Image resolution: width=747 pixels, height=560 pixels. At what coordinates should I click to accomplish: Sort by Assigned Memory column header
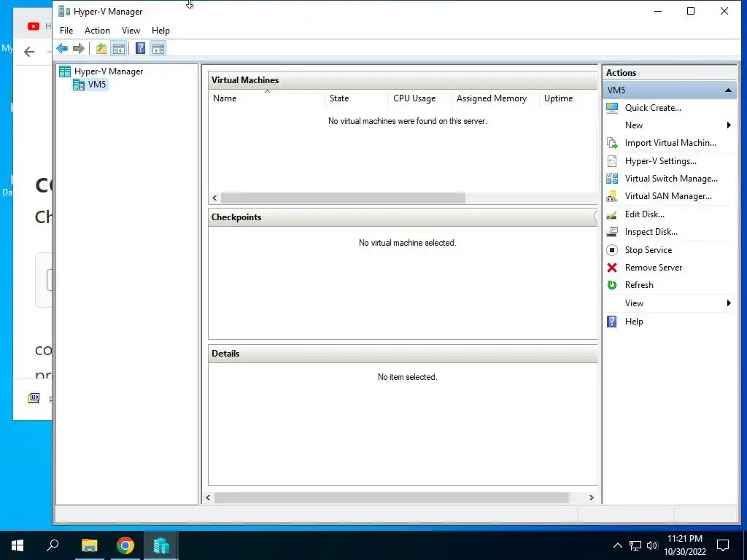point(495,98)
